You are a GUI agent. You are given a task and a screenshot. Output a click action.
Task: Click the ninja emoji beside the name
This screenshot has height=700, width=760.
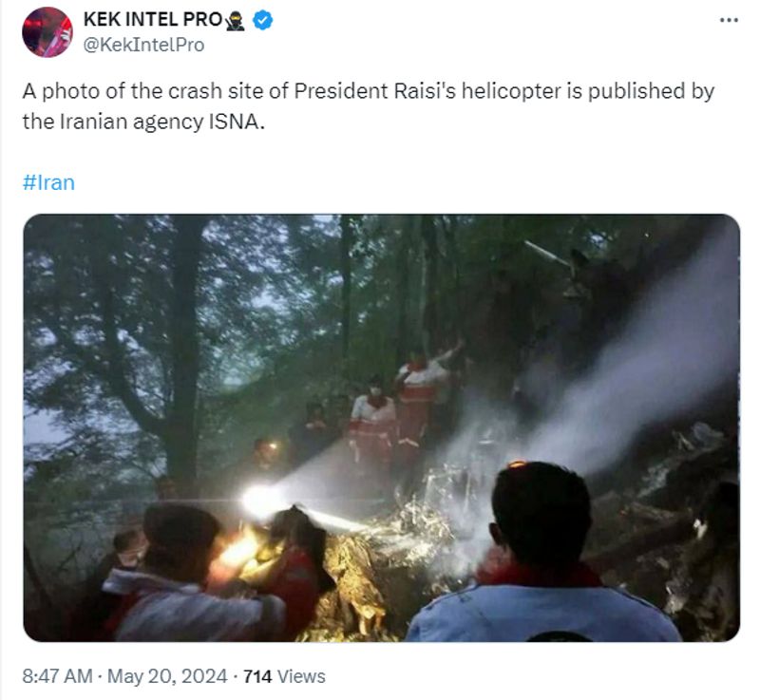pyautogui.click(x=236, y=20)
